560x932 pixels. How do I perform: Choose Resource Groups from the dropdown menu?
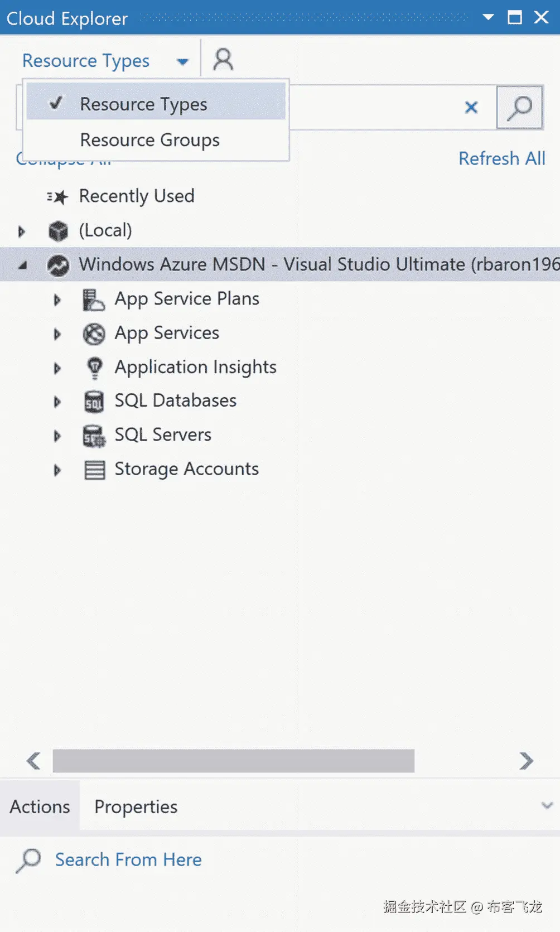149,140
